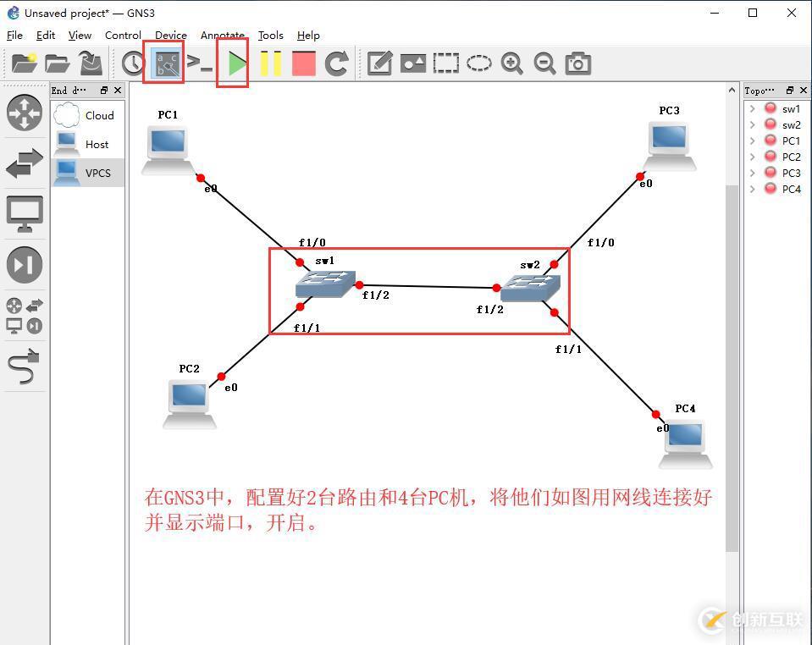Start all devices with green play icon

click(x=233, y=63)
